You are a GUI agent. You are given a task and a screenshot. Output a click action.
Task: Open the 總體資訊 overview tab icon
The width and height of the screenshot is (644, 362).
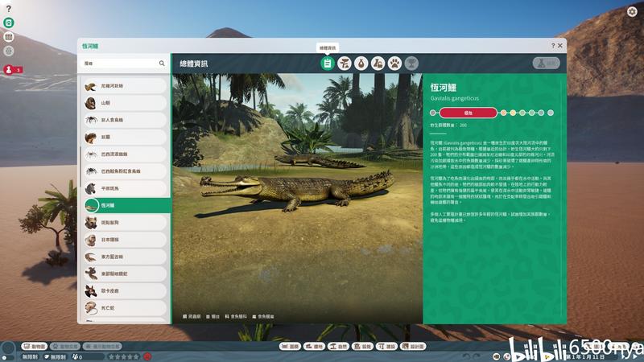328,64
